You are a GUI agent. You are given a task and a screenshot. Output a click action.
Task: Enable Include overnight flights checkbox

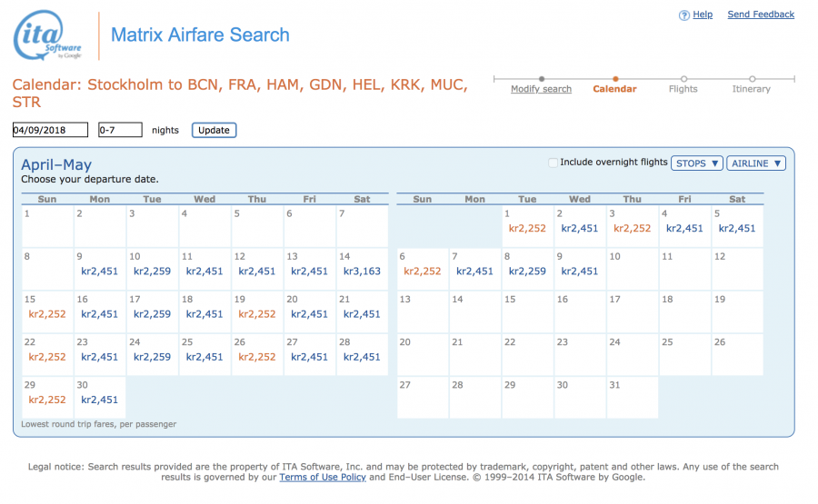tap(554, 163)
